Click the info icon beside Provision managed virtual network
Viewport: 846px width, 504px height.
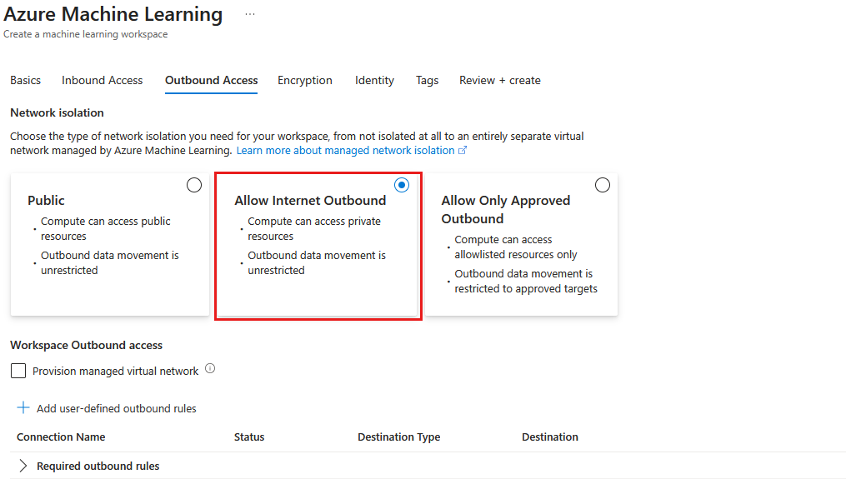210,368
